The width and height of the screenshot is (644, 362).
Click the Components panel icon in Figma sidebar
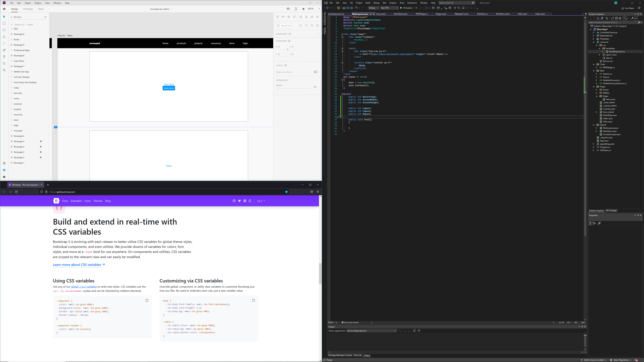(x=4, y=177)
